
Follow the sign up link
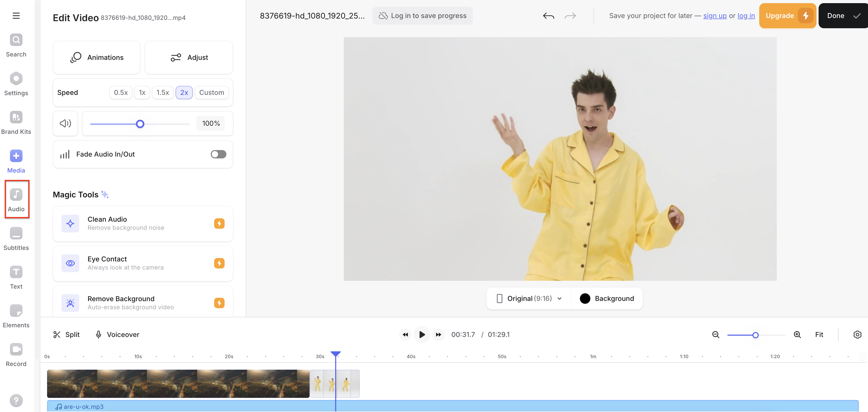pos(715,15)
